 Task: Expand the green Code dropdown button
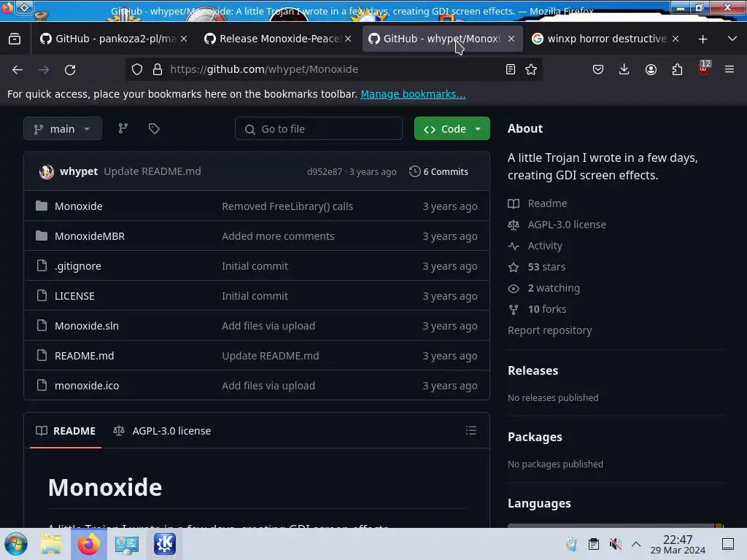(x=452, y=128)
